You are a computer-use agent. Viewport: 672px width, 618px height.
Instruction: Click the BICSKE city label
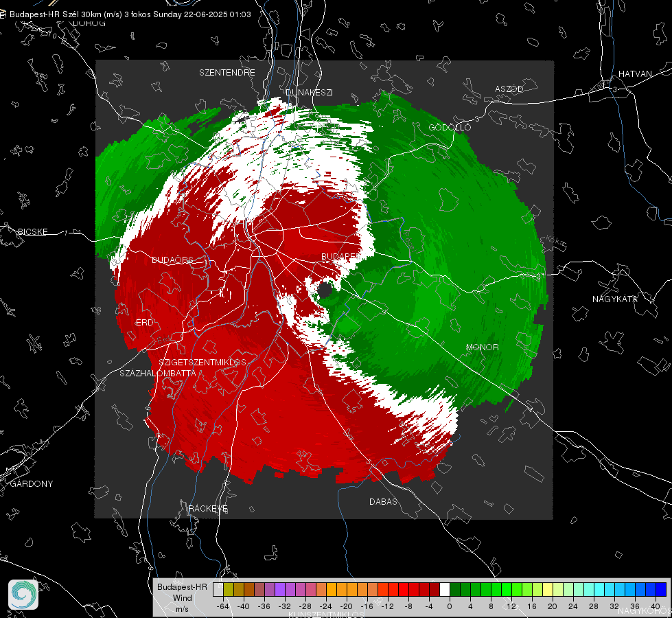point(32,232)
